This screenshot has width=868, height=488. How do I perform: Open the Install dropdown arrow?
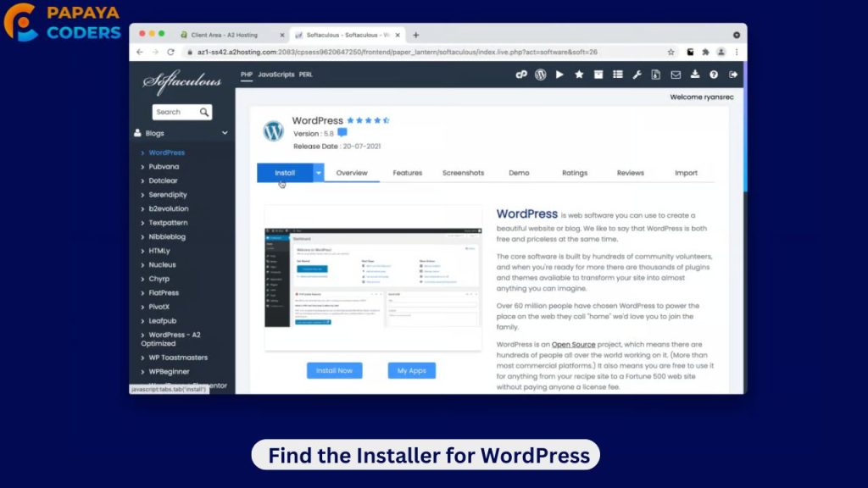click(x=319, y=173)
